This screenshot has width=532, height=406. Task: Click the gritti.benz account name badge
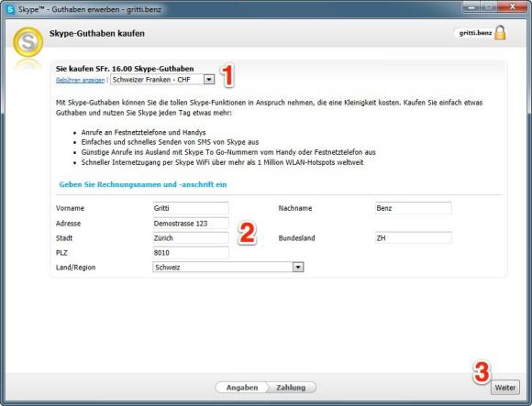[x=475, y=33]
